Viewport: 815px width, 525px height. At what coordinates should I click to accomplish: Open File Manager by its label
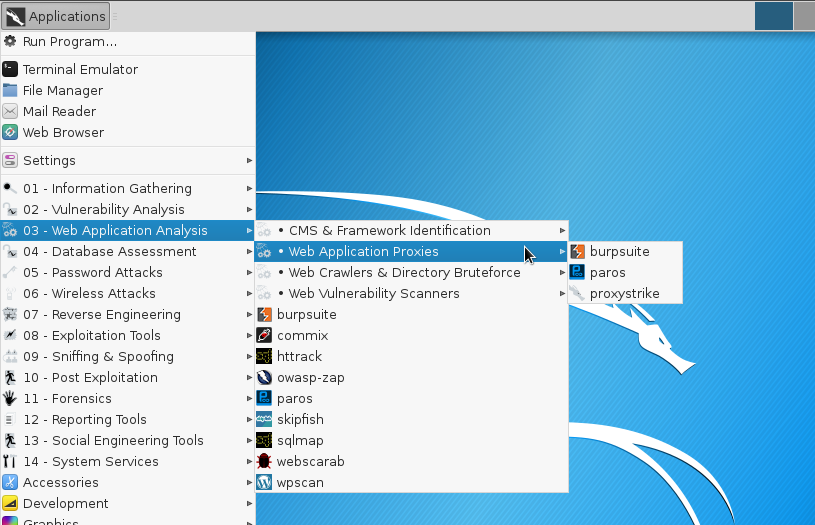(x=63, y=90)
